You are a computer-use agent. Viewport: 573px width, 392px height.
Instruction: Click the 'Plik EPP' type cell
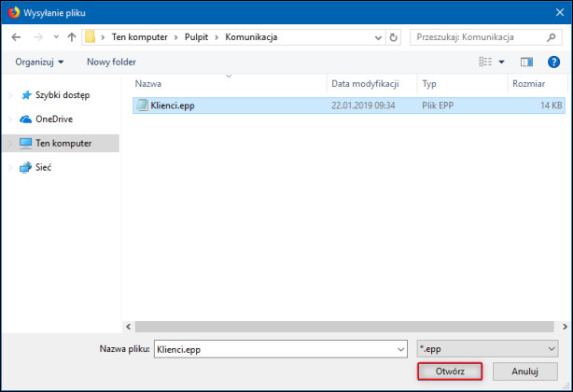(x=438, y=105)
